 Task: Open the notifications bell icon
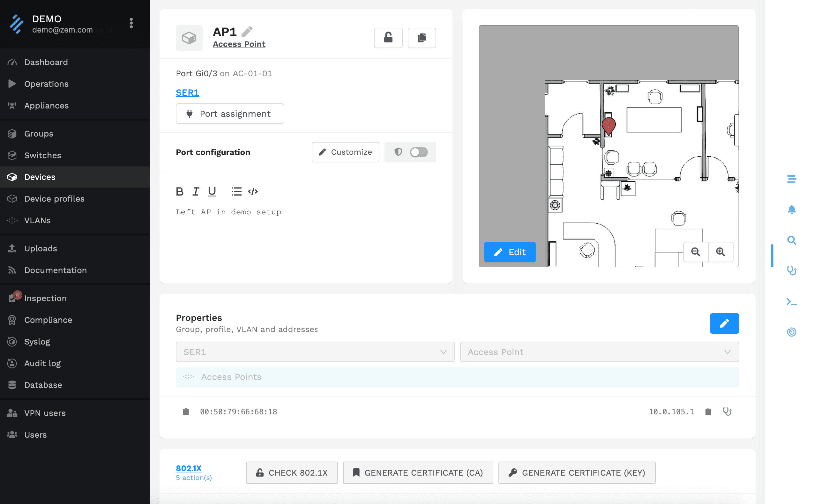point(792,210)
